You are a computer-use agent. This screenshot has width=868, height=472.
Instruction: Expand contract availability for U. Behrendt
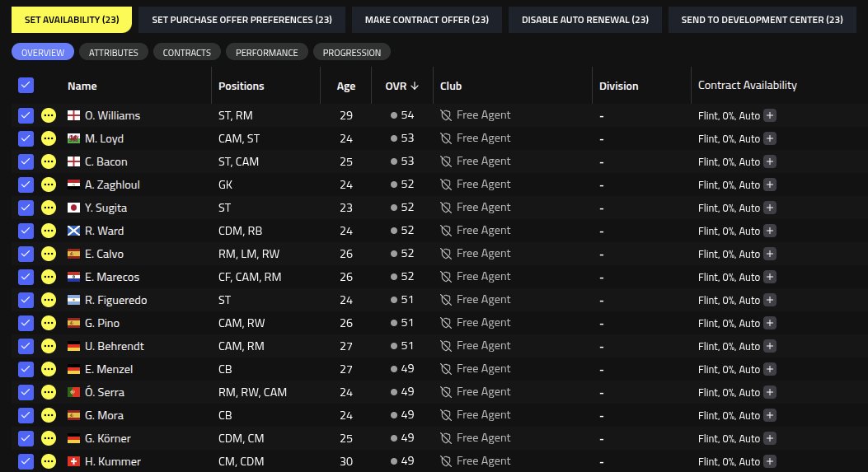pyautogui.click(x=769, y=346)
